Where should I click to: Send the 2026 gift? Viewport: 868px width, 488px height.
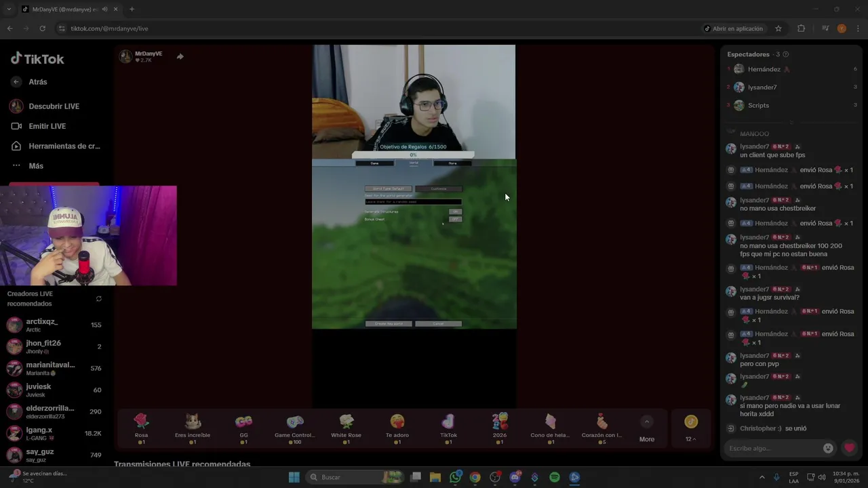point(500,428)
